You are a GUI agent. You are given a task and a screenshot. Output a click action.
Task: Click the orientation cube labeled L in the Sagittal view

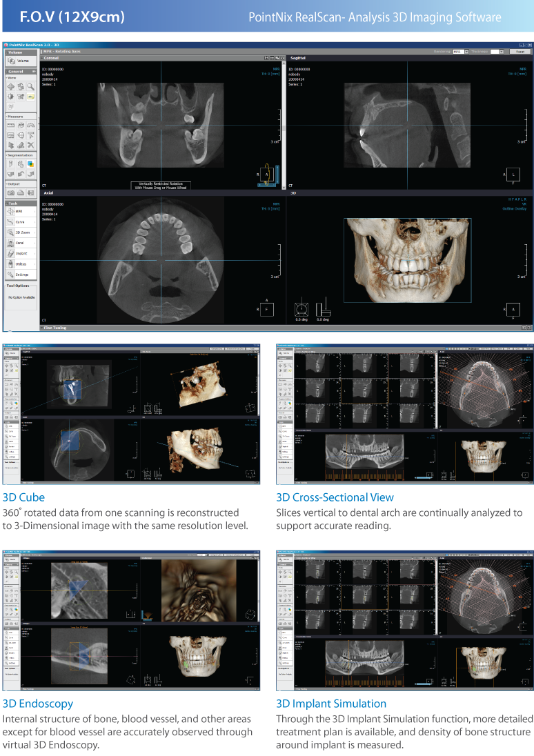click(513, 175)
